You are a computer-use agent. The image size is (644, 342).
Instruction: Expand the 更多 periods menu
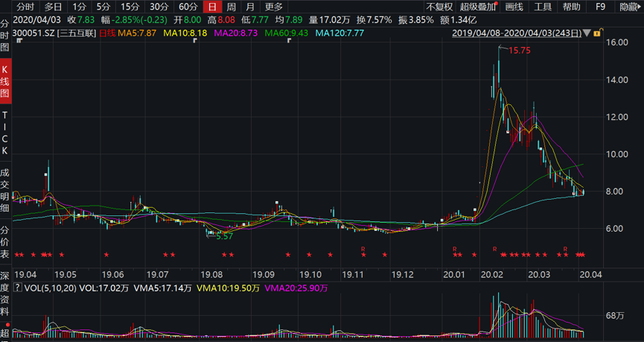(x=274, y=7)
